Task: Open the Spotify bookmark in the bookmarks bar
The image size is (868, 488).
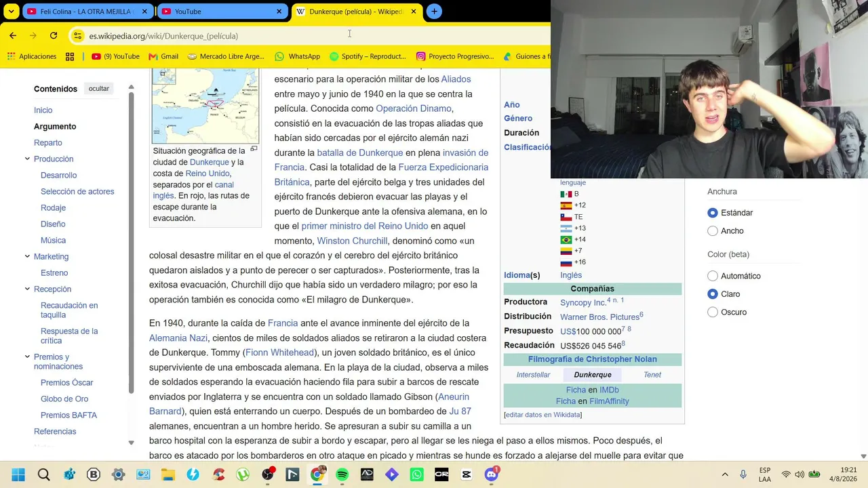Action: pyautogui.click(x=368, y=56)
